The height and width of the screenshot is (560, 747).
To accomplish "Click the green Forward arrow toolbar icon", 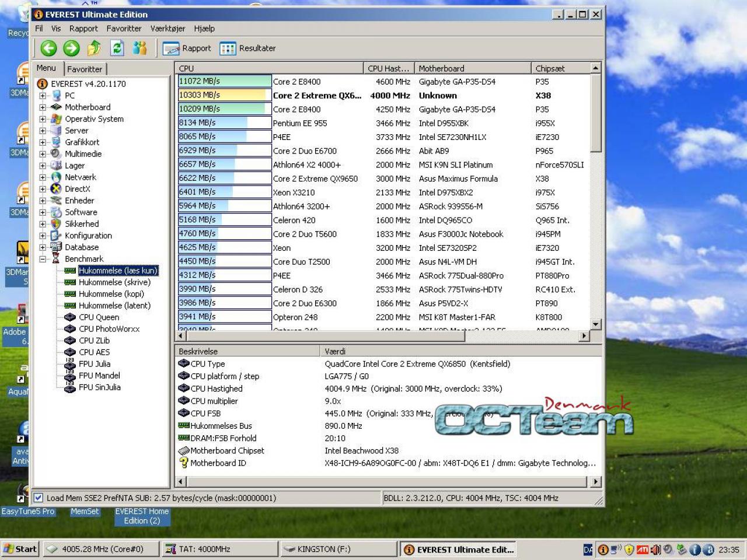I will [71, 48].
